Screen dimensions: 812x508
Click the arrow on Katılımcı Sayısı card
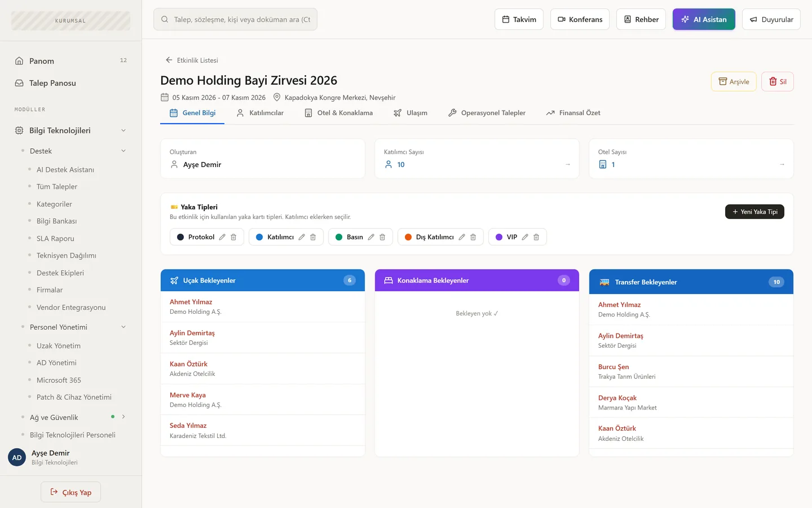pos(568,164)
